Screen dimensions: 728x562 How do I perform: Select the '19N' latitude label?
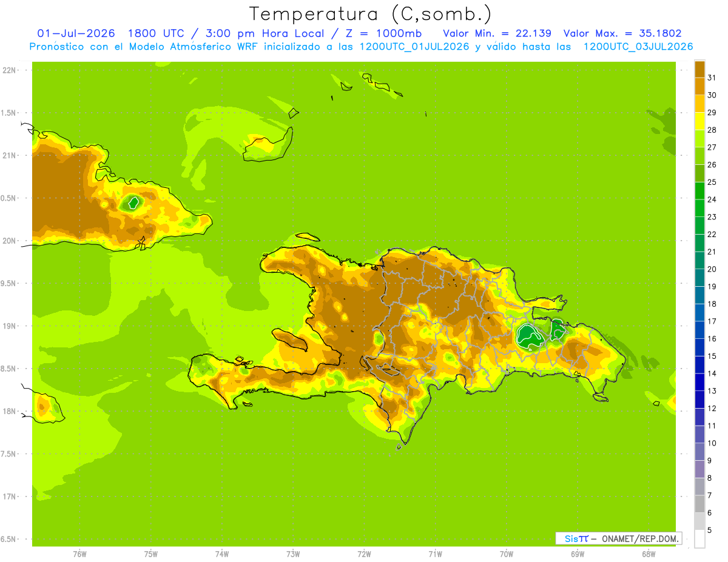[9, 326]
